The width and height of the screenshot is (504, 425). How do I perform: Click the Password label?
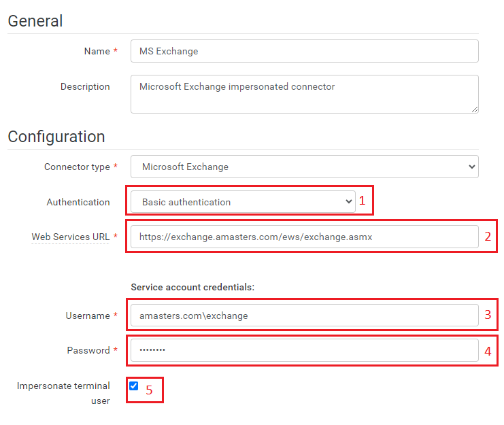coord(88,350)
